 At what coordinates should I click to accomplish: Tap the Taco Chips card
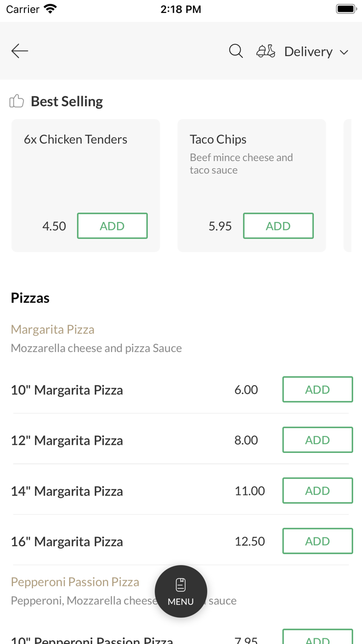pyautogui.click(x=251, y=171)
